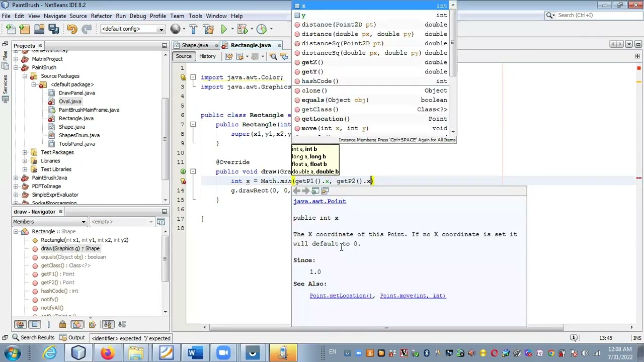Collapse the PaintBrush project node
The width and height of the screenshot is (644, 362).
[x=16, y=67]
